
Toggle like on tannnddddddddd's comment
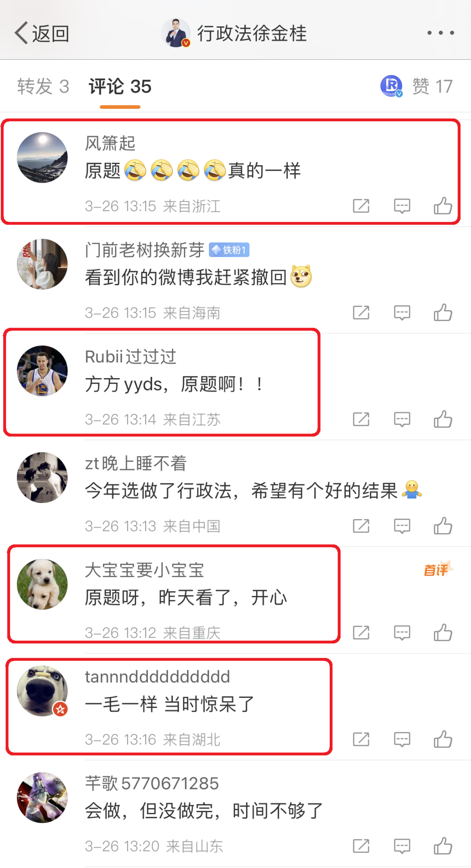click(443, 739)
